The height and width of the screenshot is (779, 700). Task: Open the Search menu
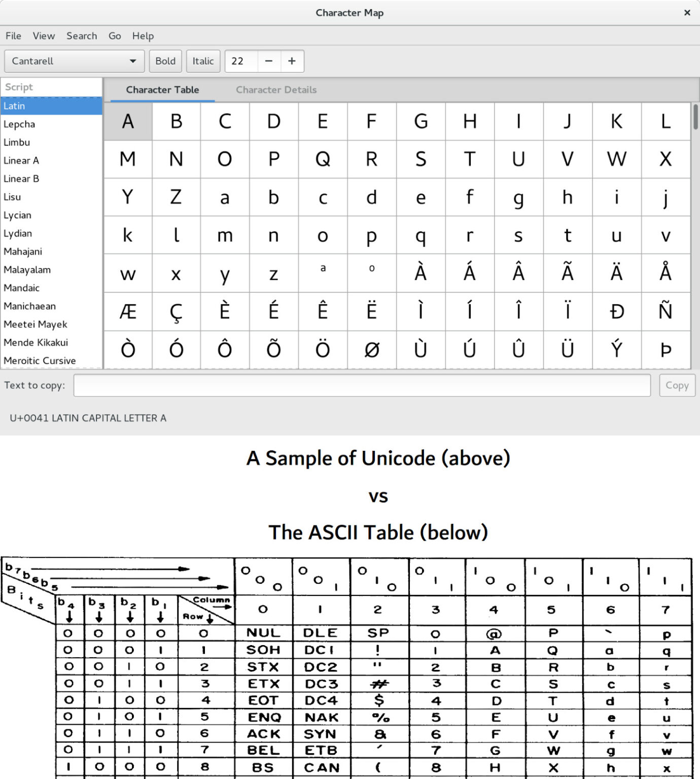tap(82, 36)
